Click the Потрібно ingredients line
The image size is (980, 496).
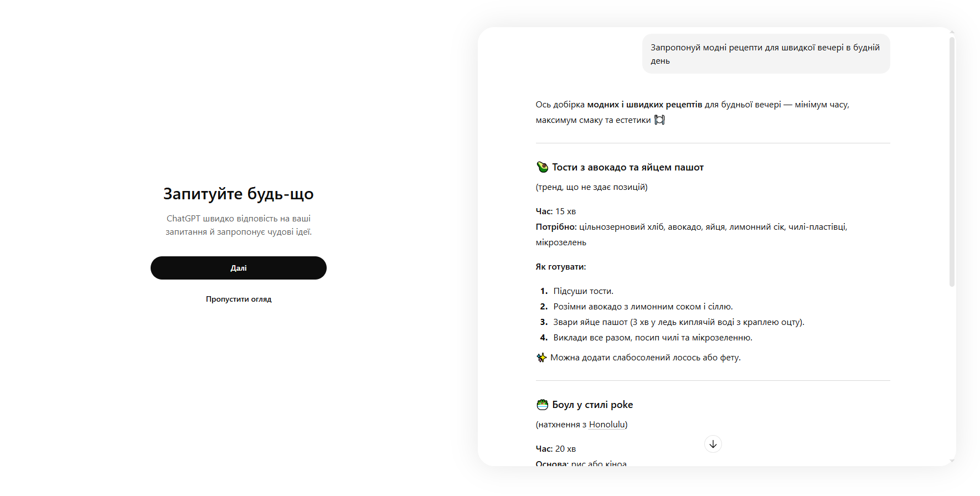691,227
